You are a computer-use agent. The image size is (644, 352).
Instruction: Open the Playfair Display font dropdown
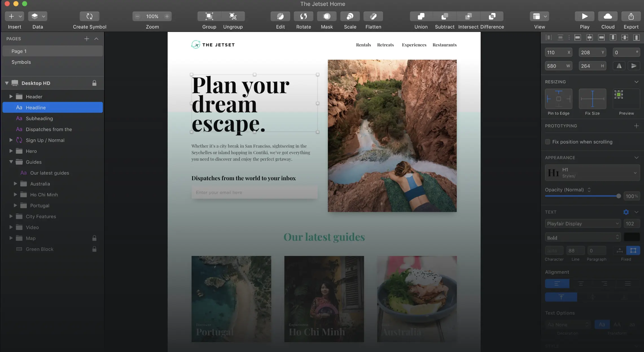(x=582, y=223)
